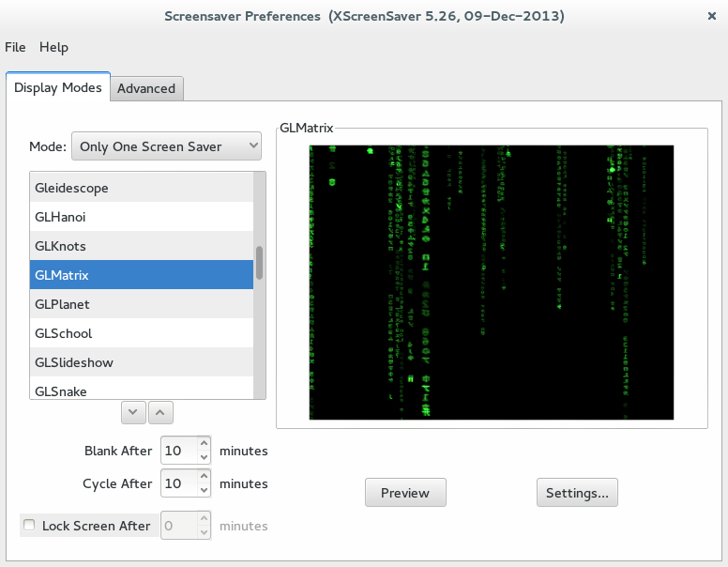Select GLHanoi in the screensaver list
The height and width of the screenshot is (567, 728).
click(x=142, y=217)
